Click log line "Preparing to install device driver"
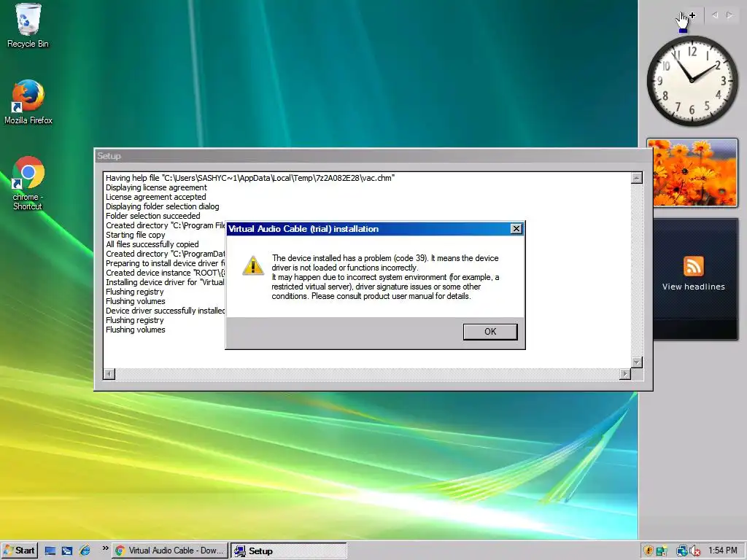This screenshot has width=747, height=560. [166, 263]
